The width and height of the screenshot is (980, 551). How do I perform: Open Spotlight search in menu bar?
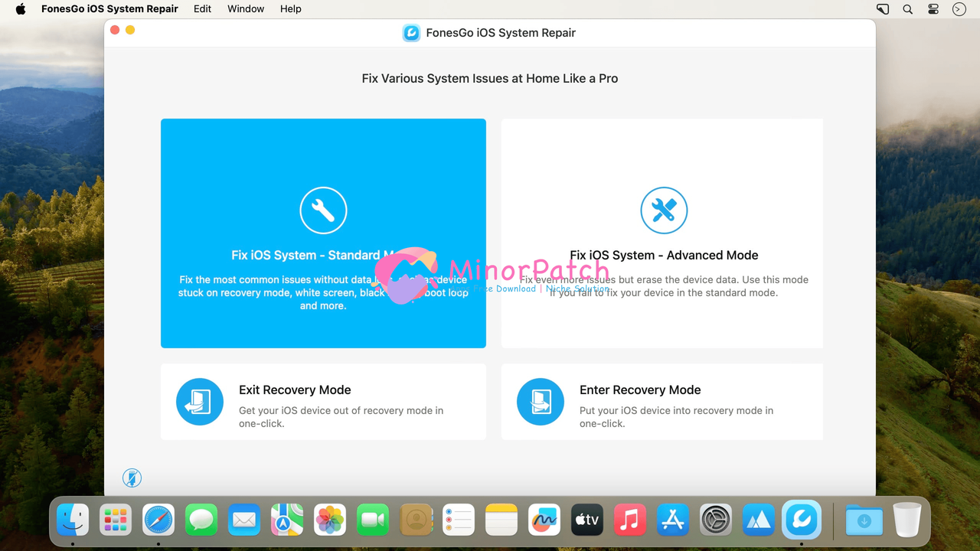pyautogui.click(x=907, y=9)
